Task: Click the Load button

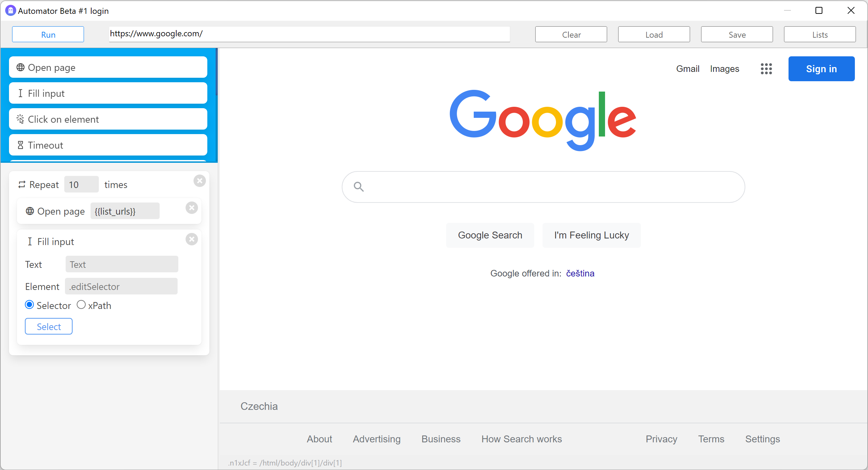Action: click(x=654, y=35)
